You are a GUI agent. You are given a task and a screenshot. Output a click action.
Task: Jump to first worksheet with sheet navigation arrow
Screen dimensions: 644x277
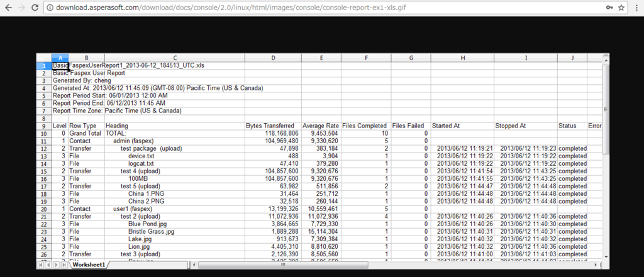[x=40, y=265]
